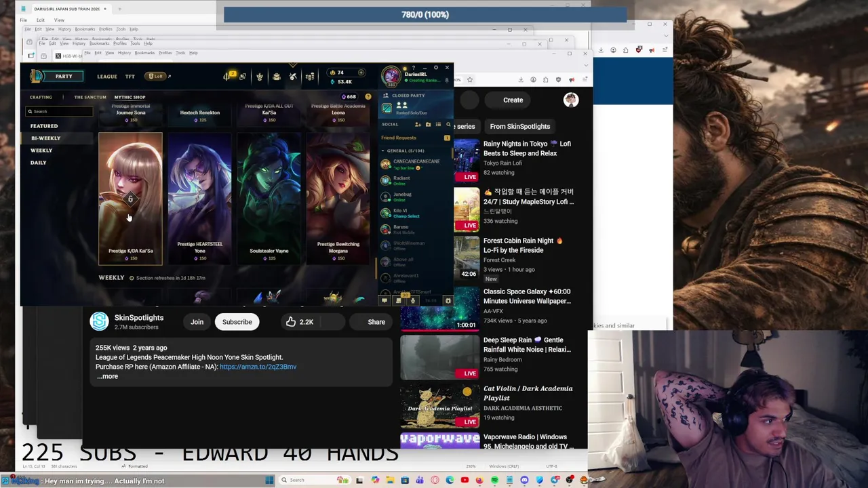Select FEATURED in the shop sidebar
Viewport: 868px width, 488px height.
(44, 126)
